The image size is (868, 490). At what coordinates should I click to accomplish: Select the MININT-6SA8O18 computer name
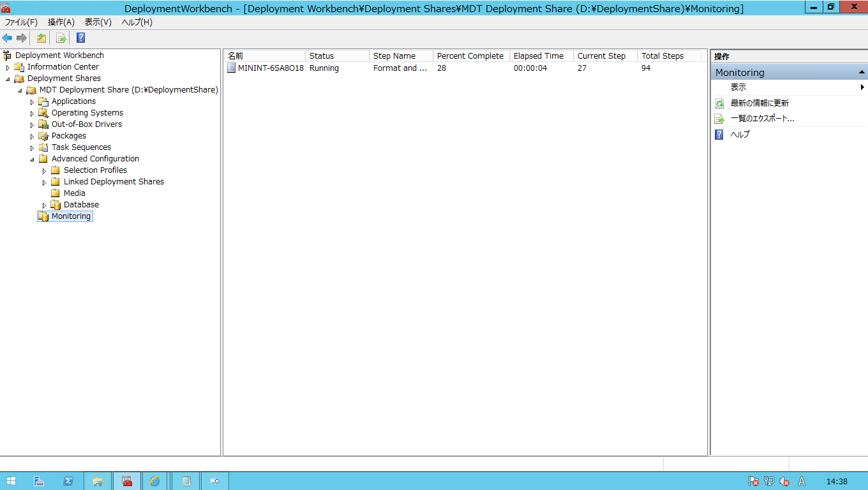(271, 68)
